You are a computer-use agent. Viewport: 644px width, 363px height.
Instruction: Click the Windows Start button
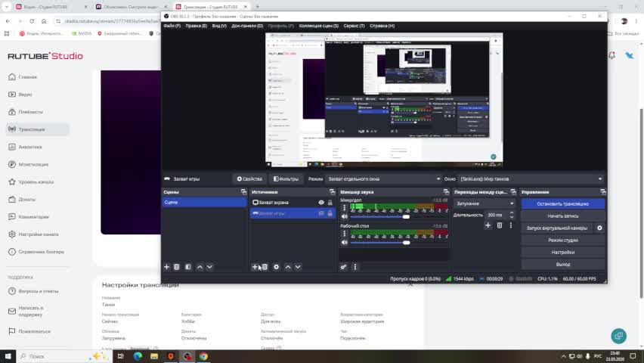8,356
